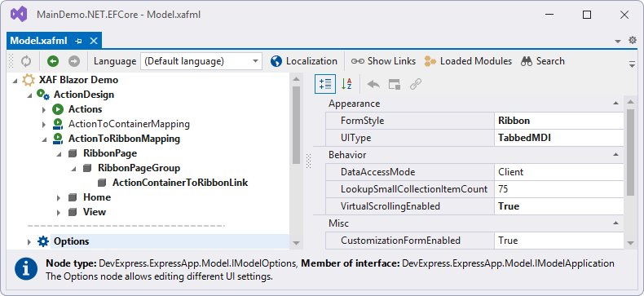Screen dimensions: 644x296
Task: Edit the DataAccessMode value Client
Action: click(x=559, y=172)
